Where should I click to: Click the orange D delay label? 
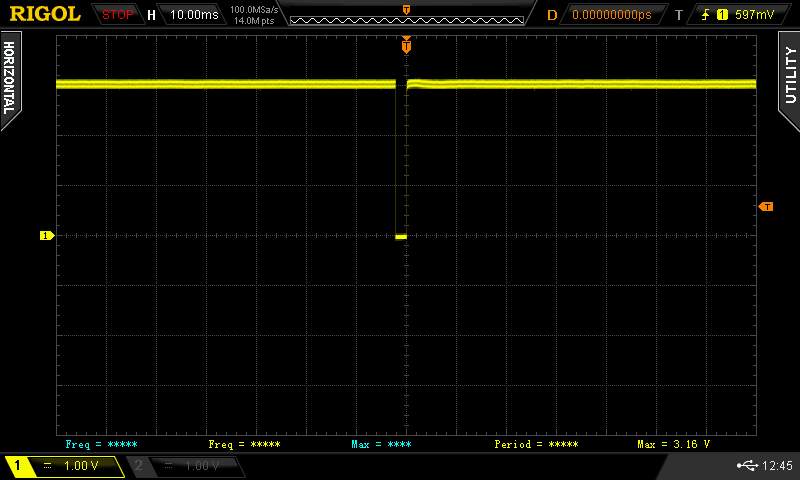[552, 15]
